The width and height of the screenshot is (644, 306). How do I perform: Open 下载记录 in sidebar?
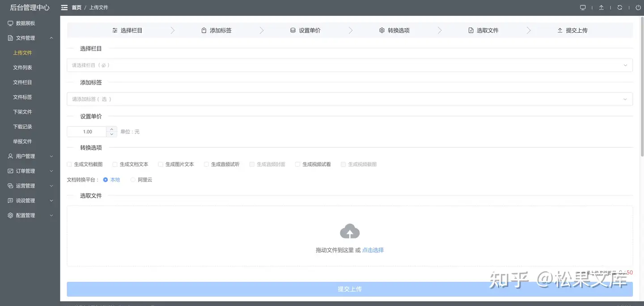[x=22, y=127]
